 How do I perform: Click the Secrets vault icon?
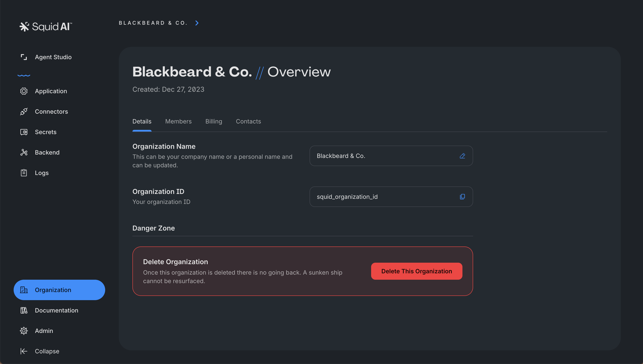[24, 132]
